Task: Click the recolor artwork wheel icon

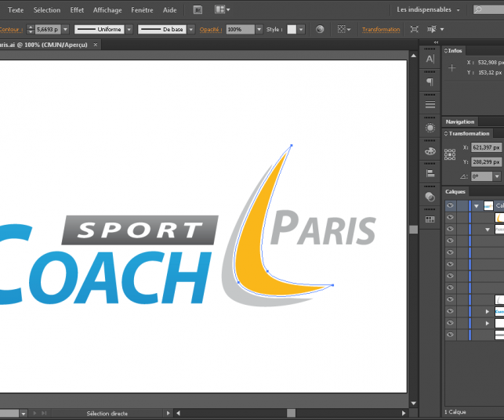Action: (x=320, y=29)
